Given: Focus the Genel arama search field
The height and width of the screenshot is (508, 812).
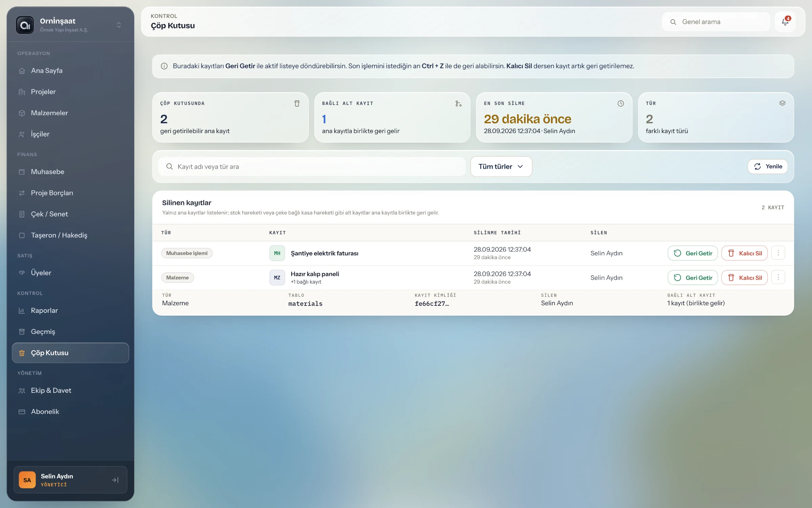Looking at the screenshot, I should [716, 22].
